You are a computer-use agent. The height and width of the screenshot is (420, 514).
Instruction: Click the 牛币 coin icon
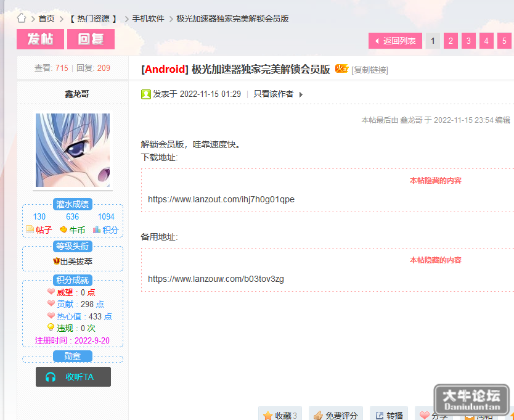pos(63,229)
